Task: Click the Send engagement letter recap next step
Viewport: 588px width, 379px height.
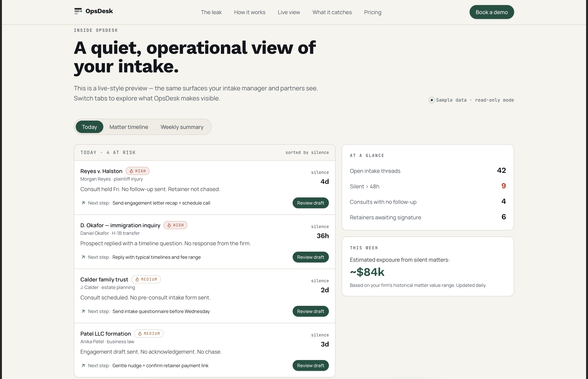Action: pyautogui.click(x=161, y=203)
